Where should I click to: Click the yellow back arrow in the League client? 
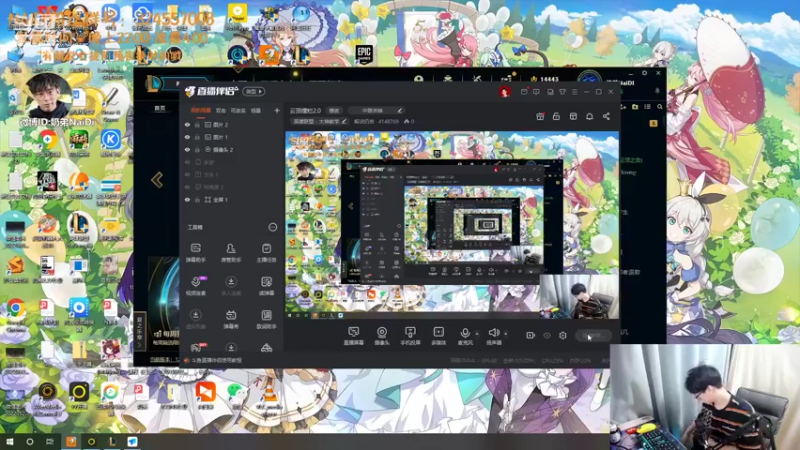click(x=157, y=180)
